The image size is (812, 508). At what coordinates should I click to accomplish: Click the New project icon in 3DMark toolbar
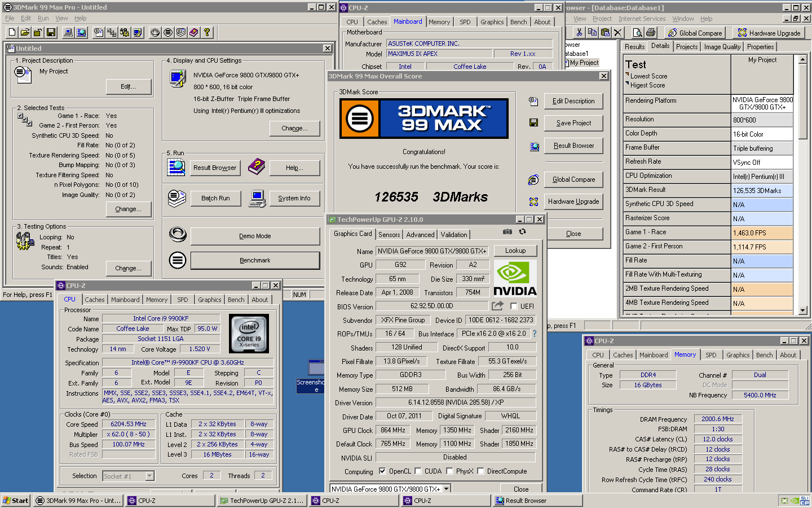click(12, 32)
